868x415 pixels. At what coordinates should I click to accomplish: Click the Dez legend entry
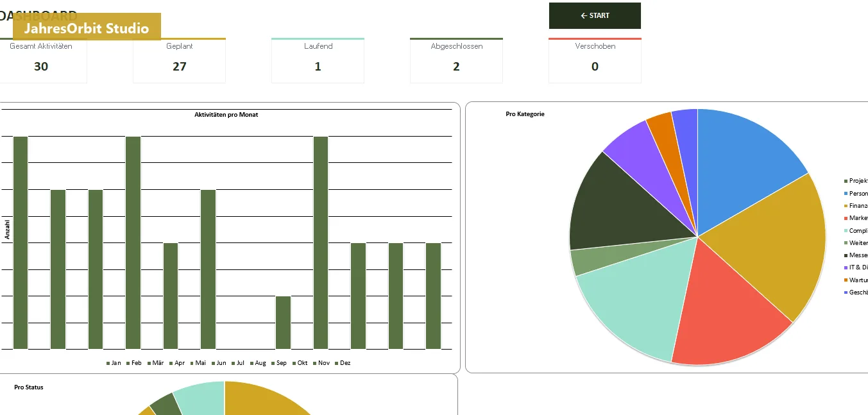(343, 363)
